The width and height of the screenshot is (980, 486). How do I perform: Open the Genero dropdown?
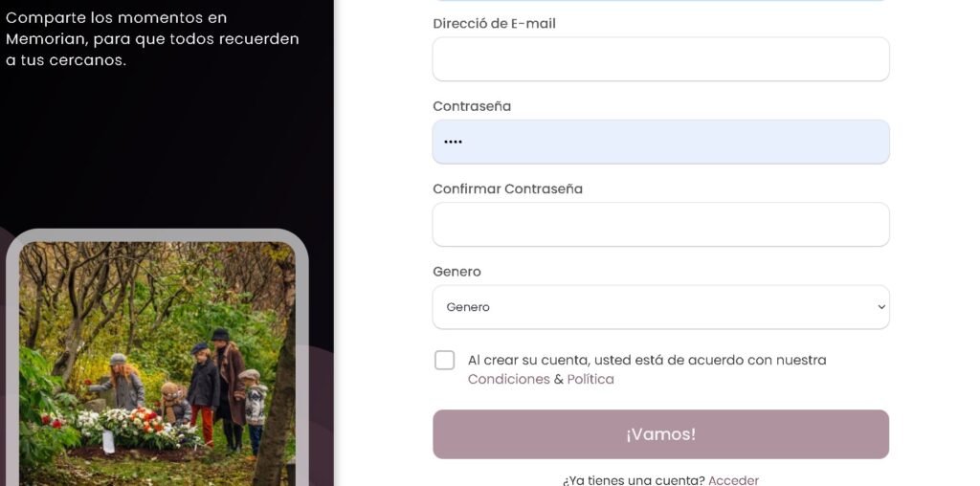pos(660,307)
